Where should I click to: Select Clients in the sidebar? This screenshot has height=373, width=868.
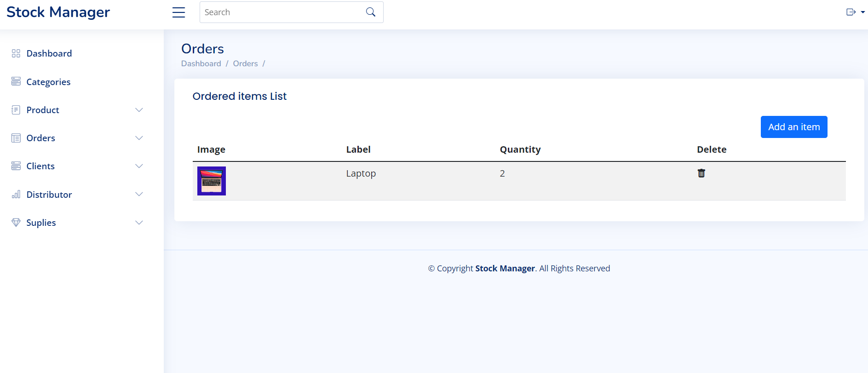(40, 166)
